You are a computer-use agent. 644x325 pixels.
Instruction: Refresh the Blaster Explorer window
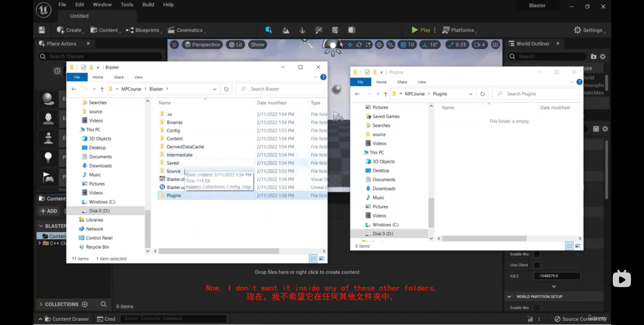(x=226, y=89)
